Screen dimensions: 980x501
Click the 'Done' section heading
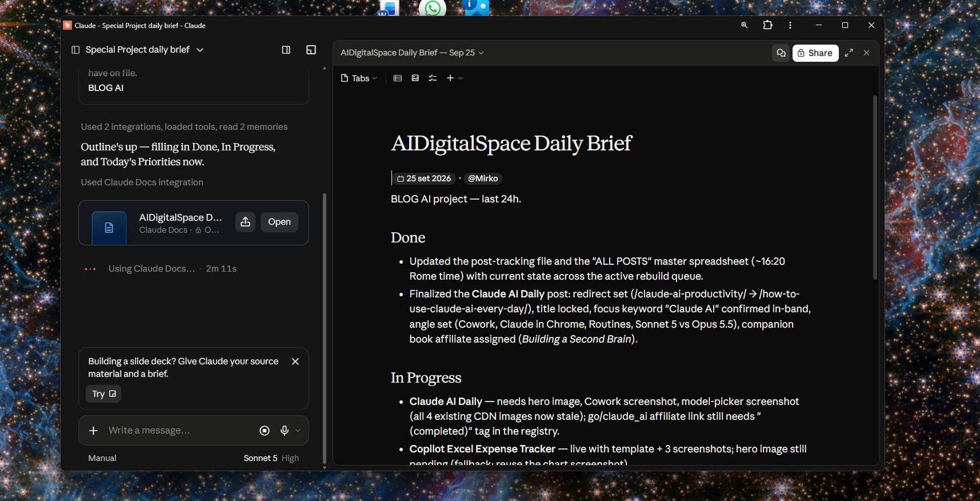pyautogui.click(x=408, y=238)
